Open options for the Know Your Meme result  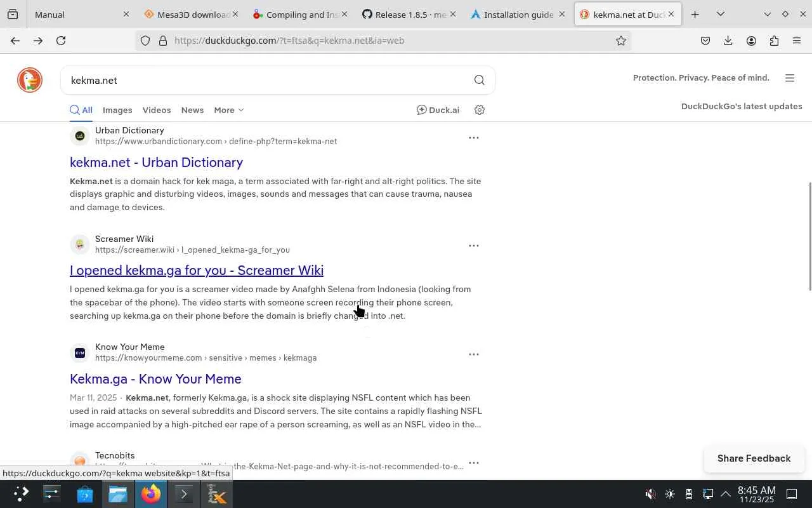click(x=474, y=354)
